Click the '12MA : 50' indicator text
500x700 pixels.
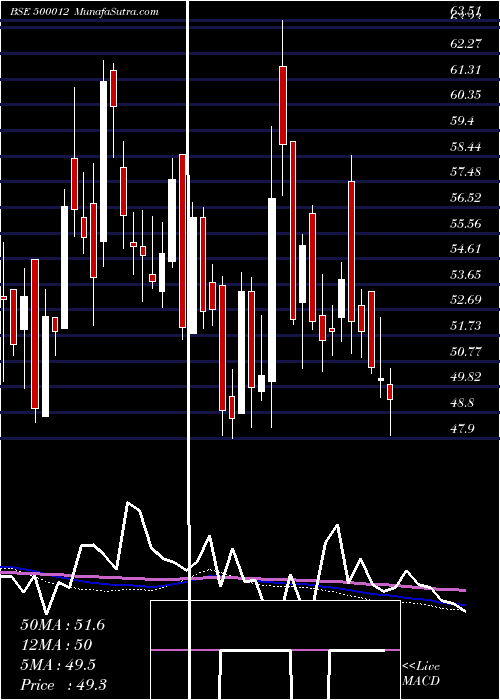pos(56,645)
